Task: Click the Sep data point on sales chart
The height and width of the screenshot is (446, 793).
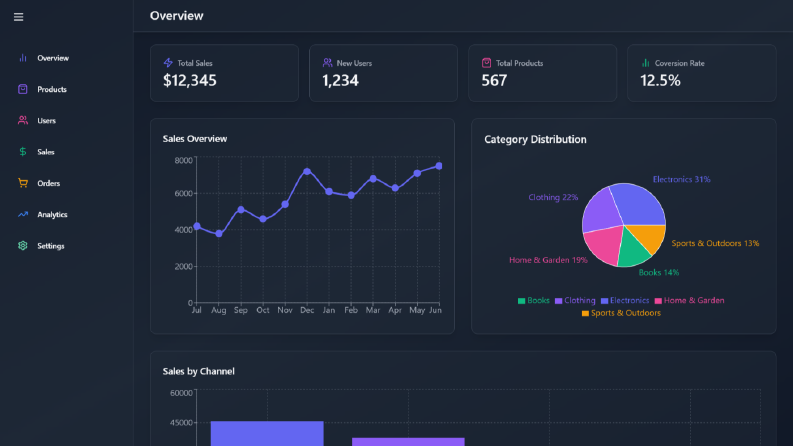Action: coord(241,209)
